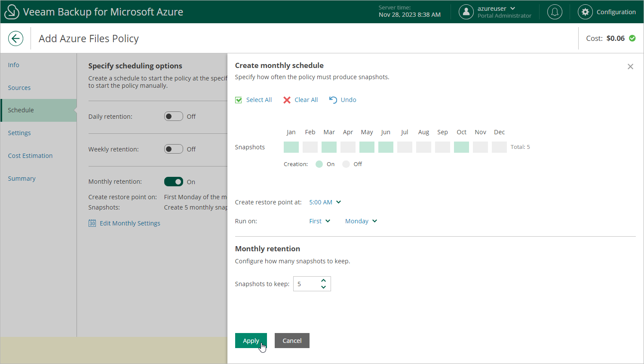Viewport: 644px width, 364px height.
Task: Turn on Daily retention toggle
Action: pyautogui.click(x=174, y=117)
